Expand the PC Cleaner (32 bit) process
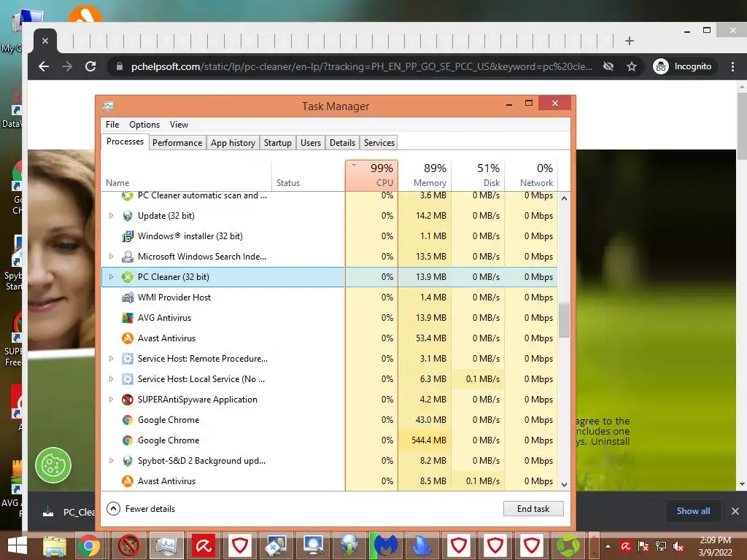747x560 pixels. (111, 276)
